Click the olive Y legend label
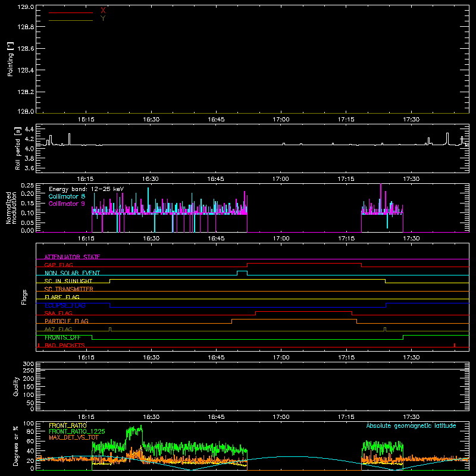 pyautogui.click(x=103, y=18)
